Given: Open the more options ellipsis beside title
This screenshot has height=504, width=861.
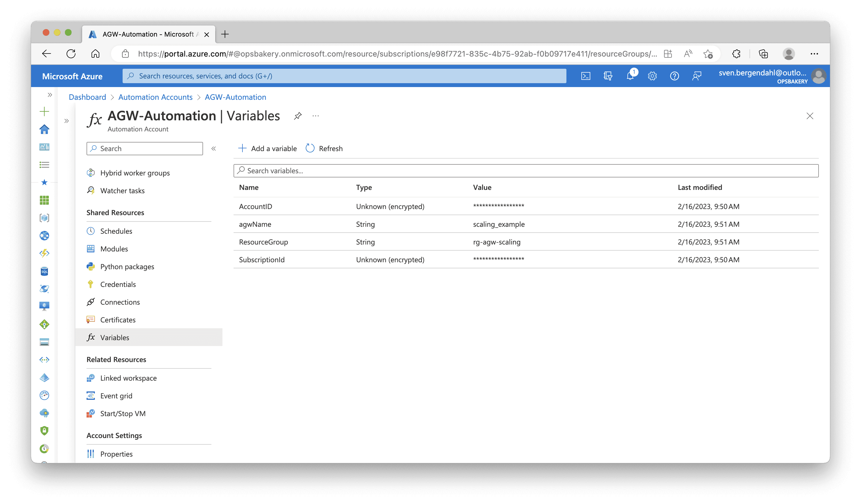Looking at the screenshot, I should click(315, 116).
